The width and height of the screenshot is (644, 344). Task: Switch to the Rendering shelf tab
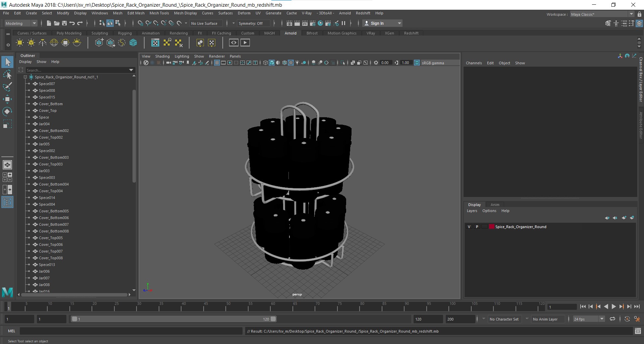(178, 33)
